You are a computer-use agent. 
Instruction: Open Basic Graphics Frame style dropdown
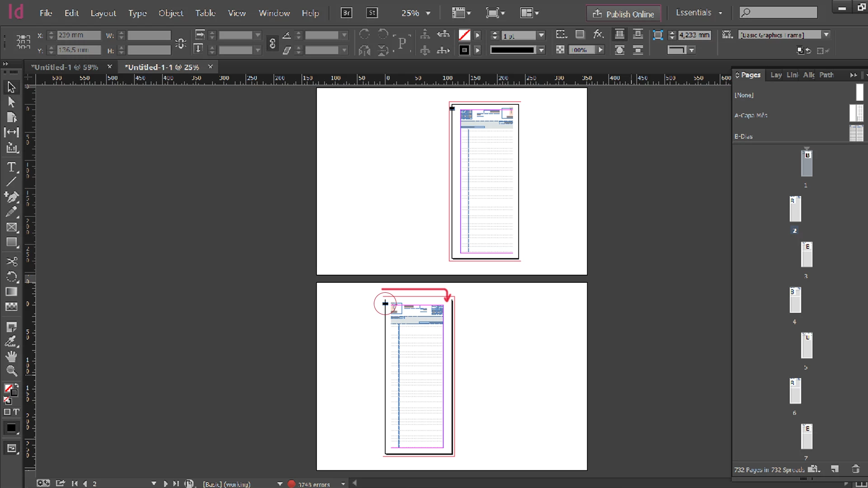826,35
